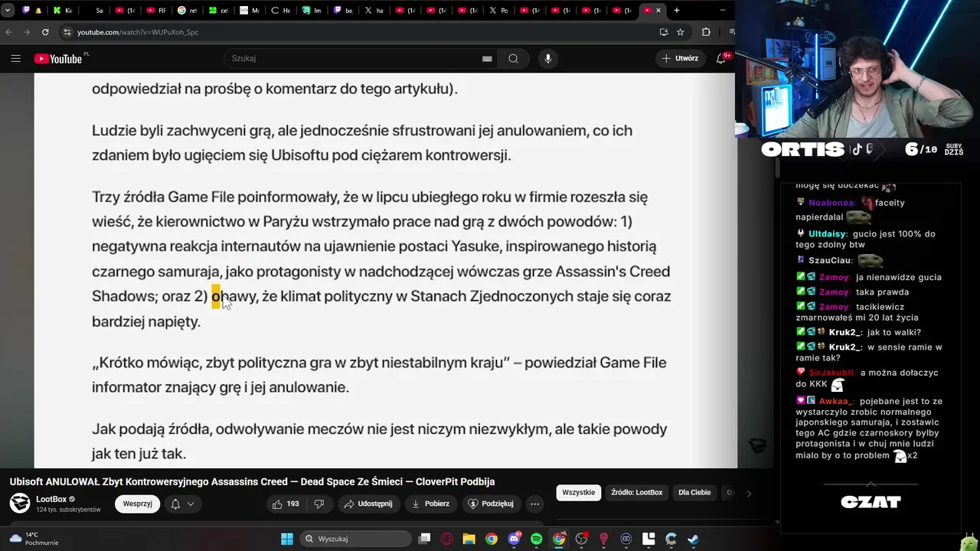Image resolution: width=980 pixels, height=551 pixels.
Task: Click the video title text
Action: 252,481
